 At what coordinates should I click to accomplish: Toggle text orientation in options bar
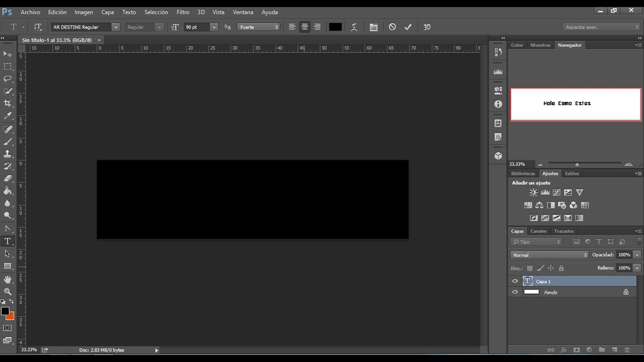pos(38,27)
